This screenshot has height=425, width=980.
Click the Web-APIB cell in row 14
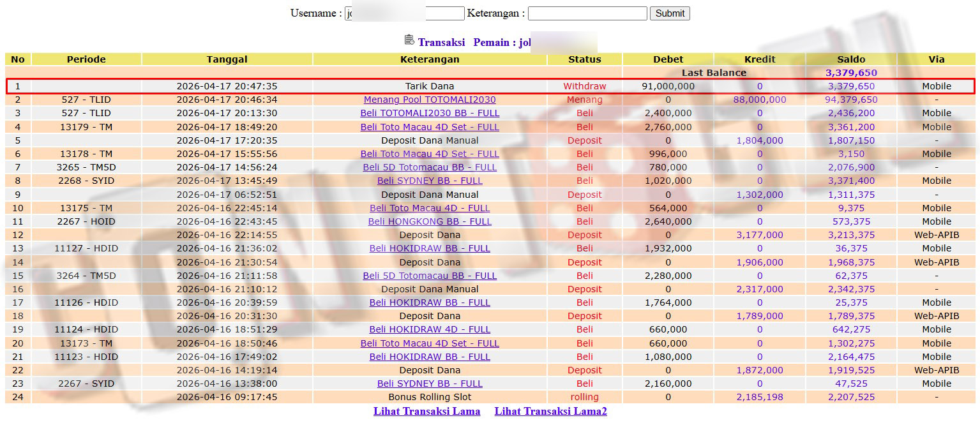pos(937,262)
